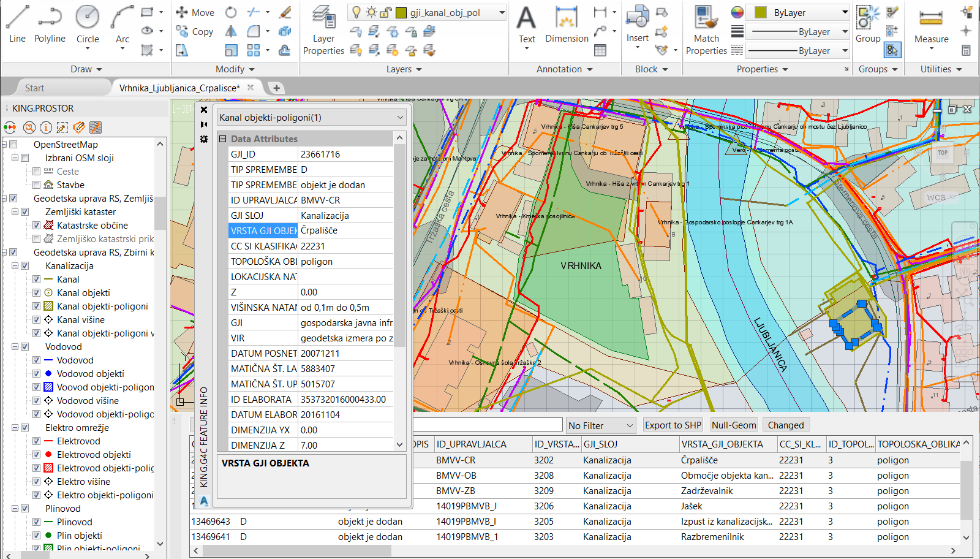Activate the Copy command
980x559 pixels.
click(194, 31)
